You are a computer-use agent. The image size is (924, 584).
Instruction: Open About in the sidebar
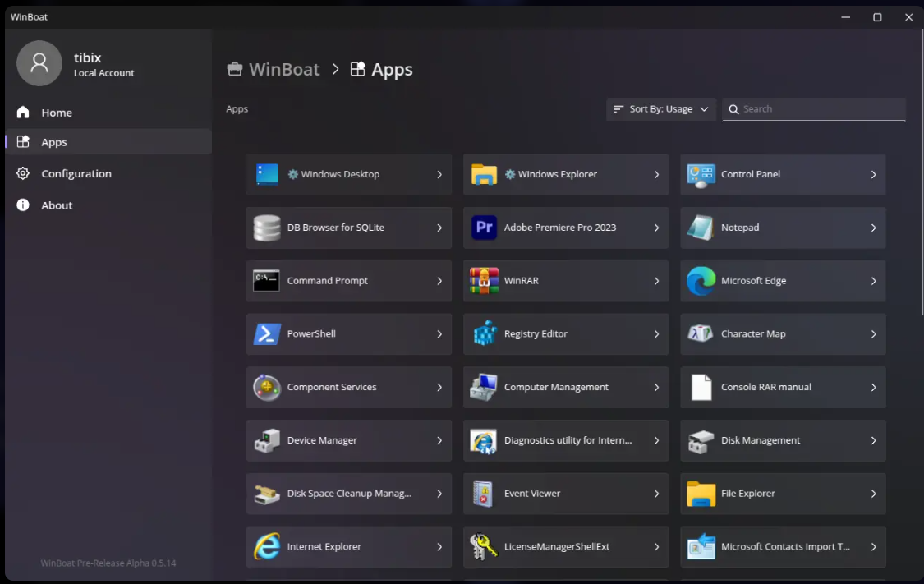tap(108, 205)
